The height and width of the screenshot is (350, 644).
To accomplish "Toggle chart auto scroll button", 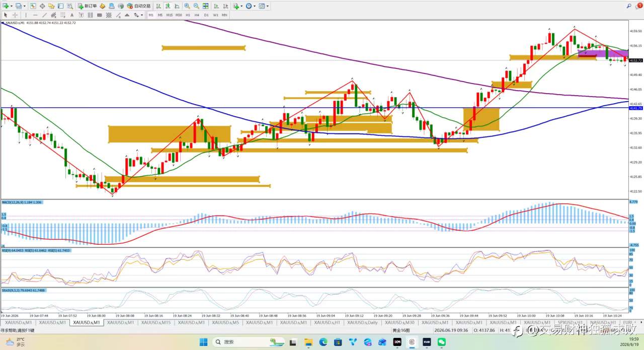I will [x=216, y=6].
